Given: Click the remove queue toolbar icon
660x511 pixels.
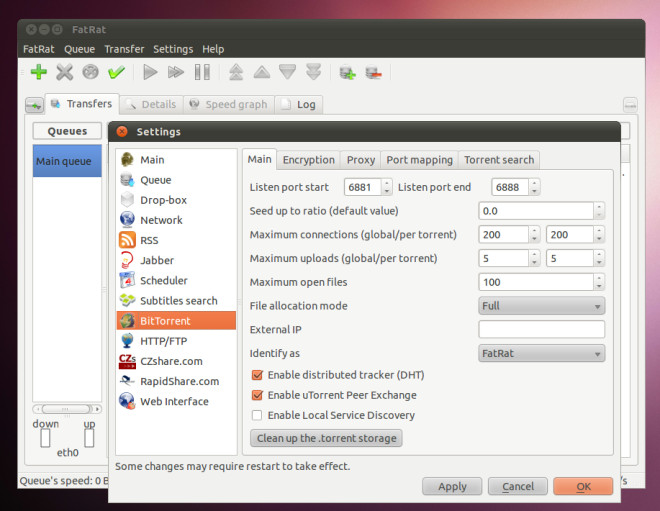Looking at the screenshot, I should 374,72.
